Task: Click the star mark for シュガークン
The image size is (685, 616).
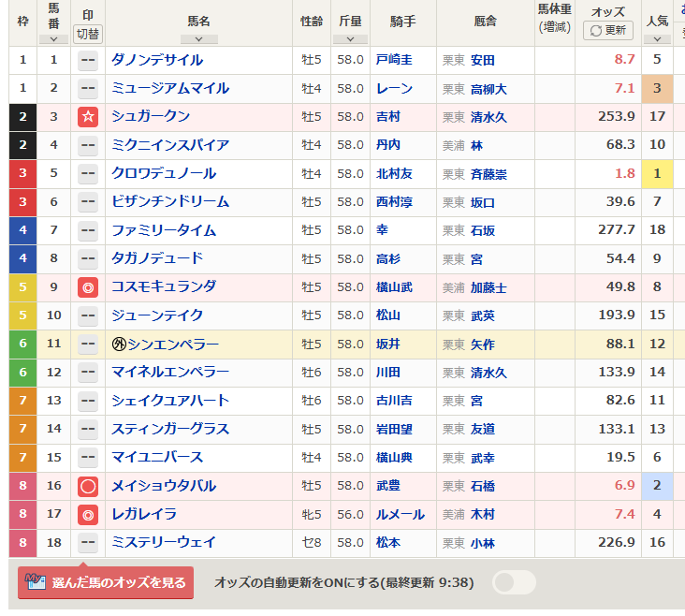Action: [88, 117]
